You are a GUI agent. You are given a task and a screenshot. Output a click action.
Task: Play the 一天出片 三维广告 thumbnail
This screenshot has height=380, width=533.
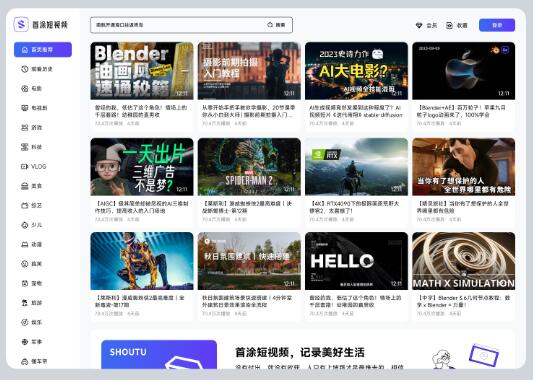(x=142, y=167)
